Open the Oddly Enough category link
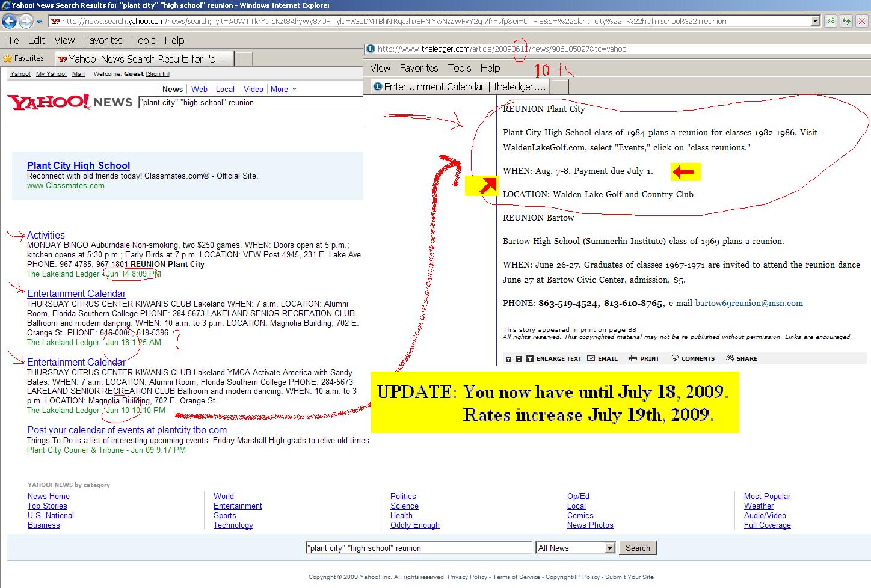Viewport: 871px width, 588px height. [415, 525]
